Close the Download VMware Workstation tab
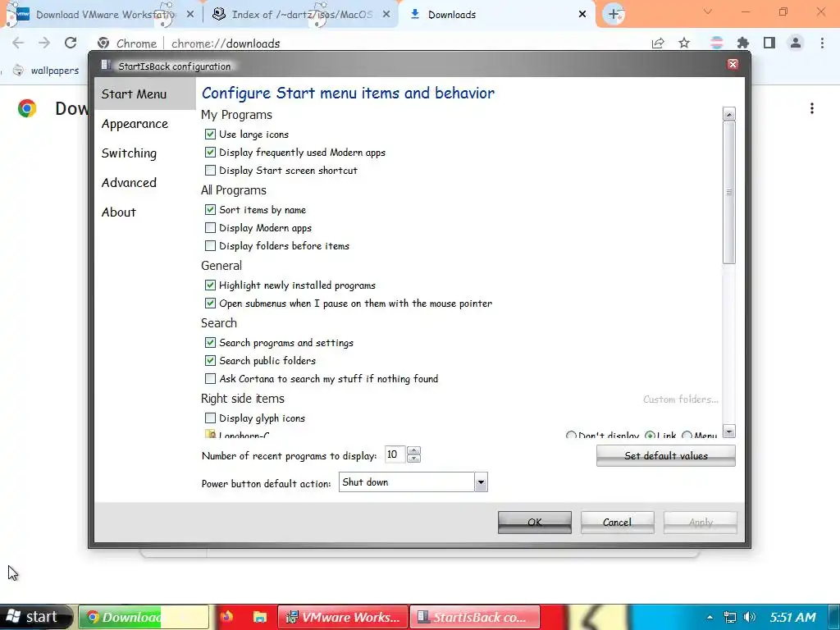840x630 pixels. [190, 15]
